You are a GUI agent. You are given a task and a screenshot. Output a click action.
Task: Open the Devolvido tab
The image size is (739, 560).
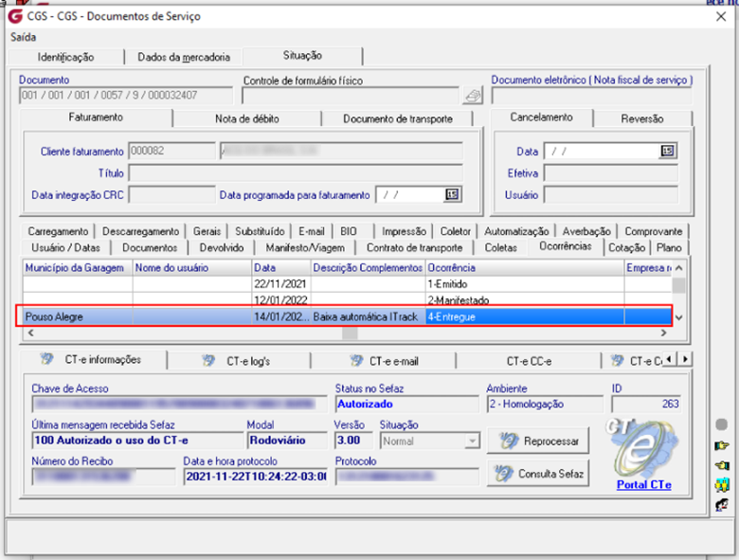coord(222,248)
